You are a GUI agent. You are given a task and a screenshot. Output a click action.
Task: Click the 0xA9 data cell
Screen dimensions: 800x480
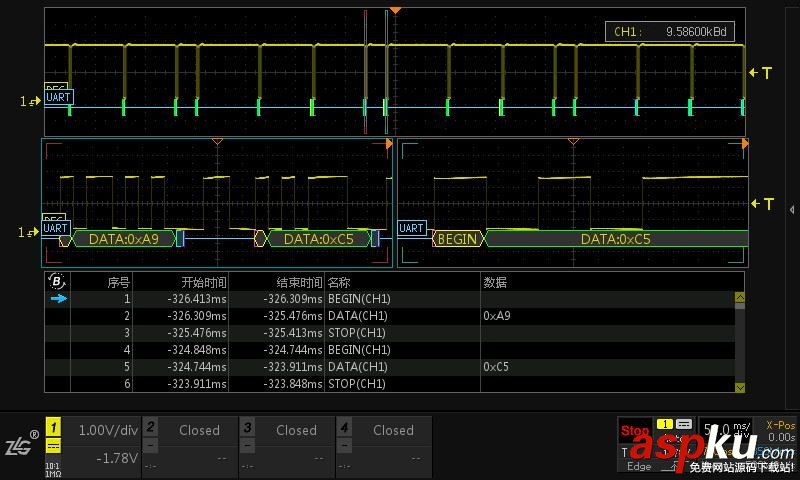497,316
